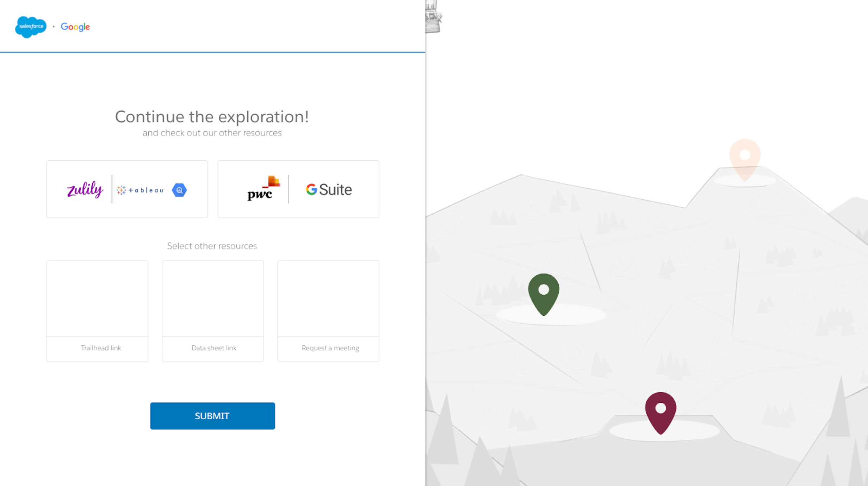Submit the selected resources
Image resolution: width=868 pixels, height=486 pixels.
tap(213, 416)
